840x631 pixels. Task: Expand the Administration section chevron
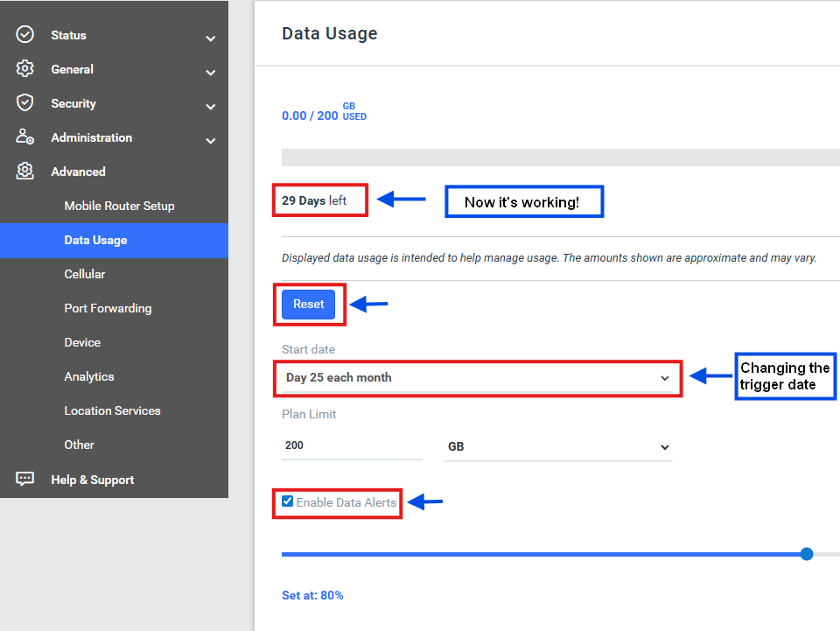(x=210, y=141)
